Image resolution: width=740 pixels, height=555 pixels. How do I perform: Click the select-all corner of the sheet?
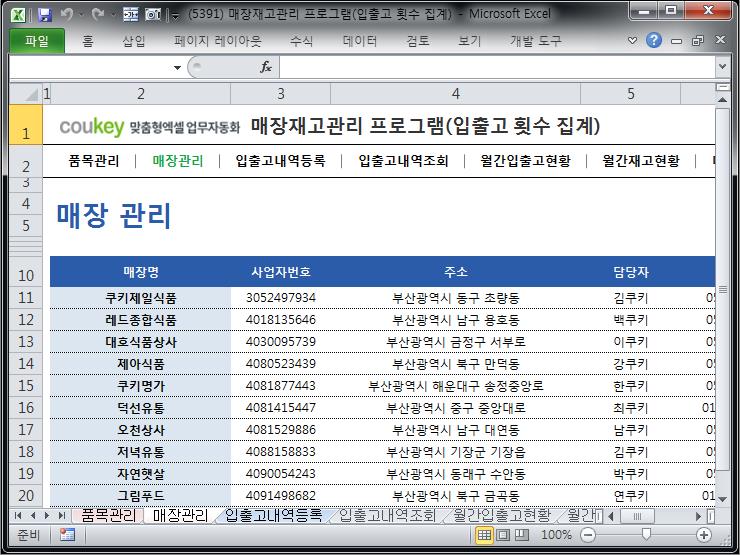pyautogui.click(x=26, y=94)
